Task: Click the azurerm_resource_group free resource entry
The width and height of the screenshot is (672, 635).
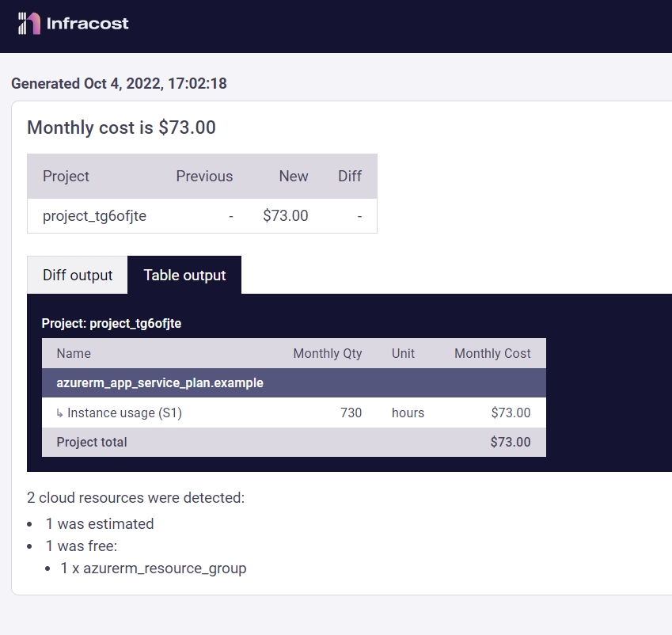Action: pos(154,568)
